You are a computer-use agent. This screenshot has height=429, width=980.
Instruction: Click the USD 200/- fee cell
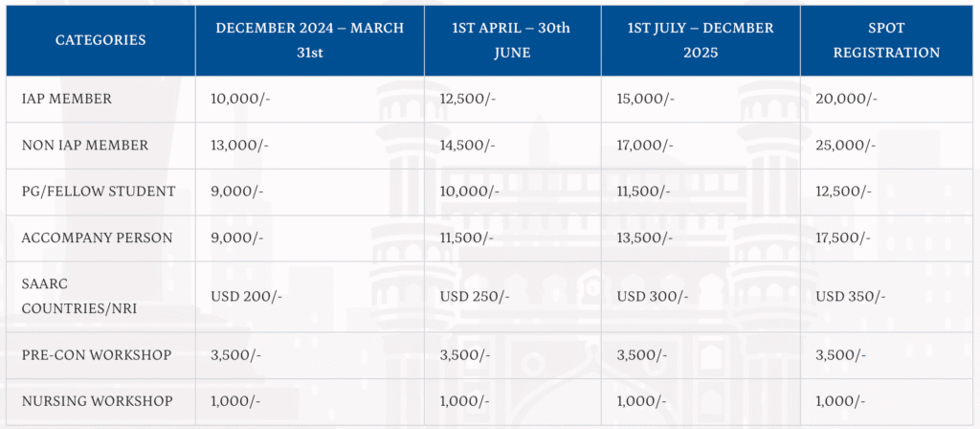point(246,296)
